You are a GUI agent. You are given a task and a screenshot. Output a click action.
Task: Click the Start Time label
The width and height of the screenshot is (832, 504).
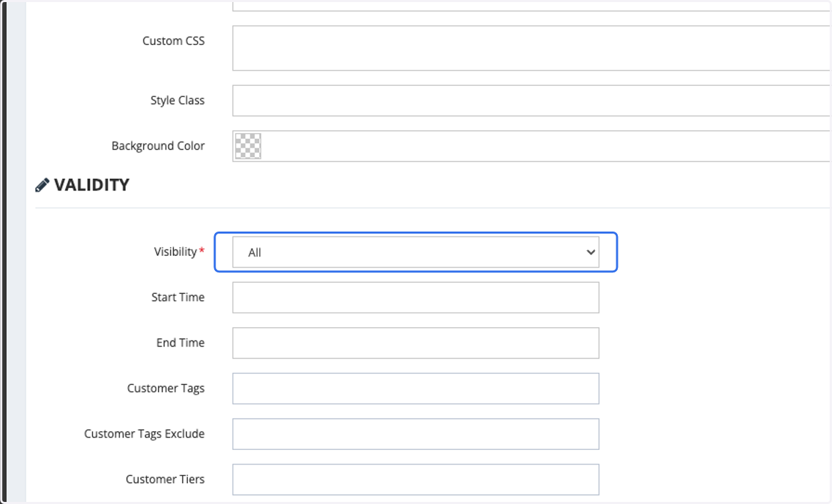(x=178, y=297)
